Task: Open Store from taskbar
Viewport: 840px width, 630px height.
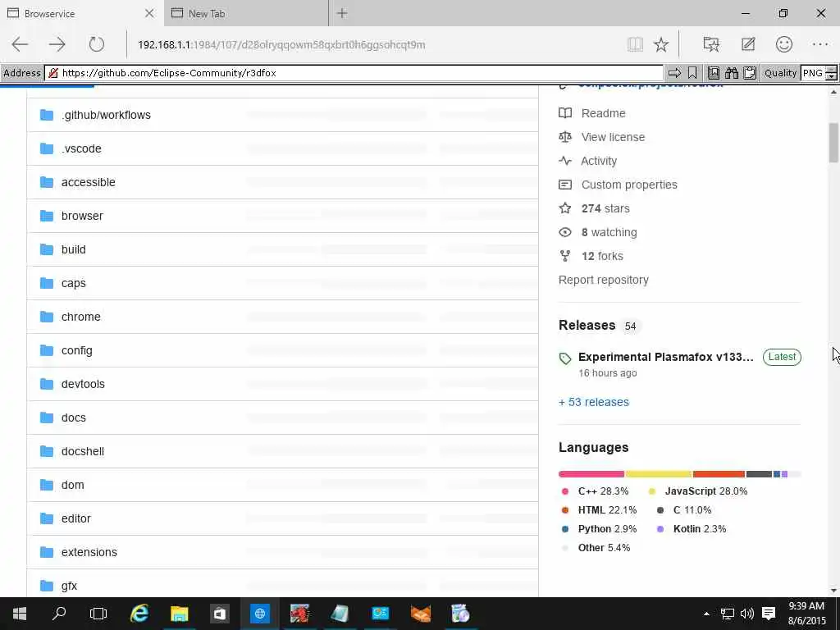Action: (x=220, y=614)
